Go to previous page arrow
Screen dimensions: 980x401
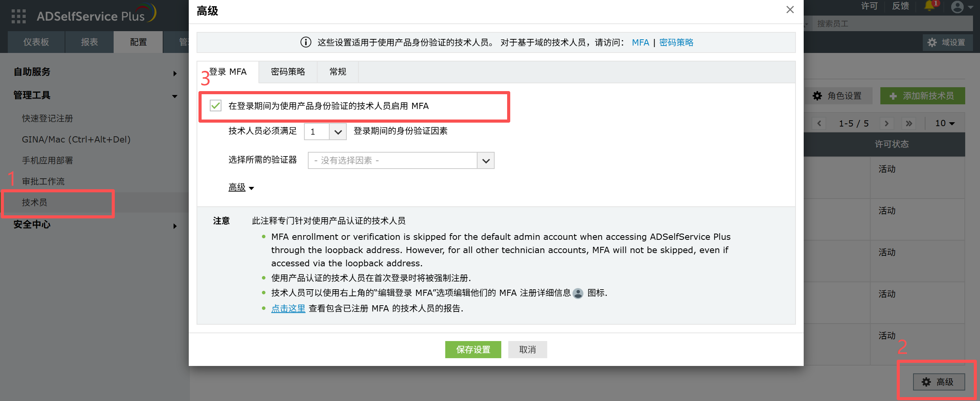tap(819, 123)
